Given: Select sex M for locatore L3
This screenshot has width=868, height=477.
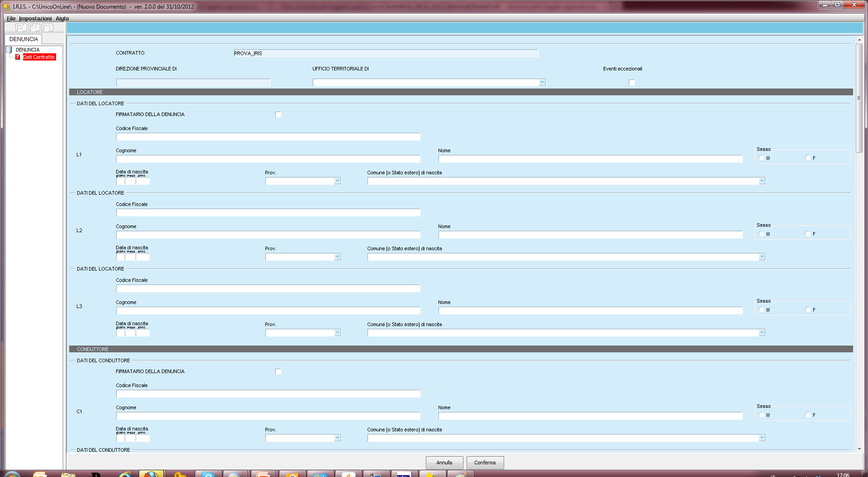Looking at the screenshot, I should [762, 310].
